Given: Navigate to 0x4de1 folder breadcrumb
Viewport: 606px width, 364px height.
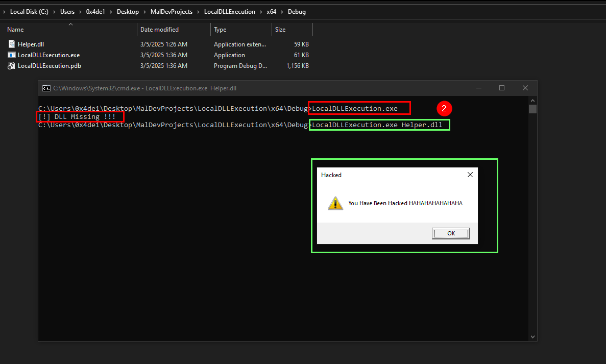Looking at the screenshot, I should pos(95,12).
